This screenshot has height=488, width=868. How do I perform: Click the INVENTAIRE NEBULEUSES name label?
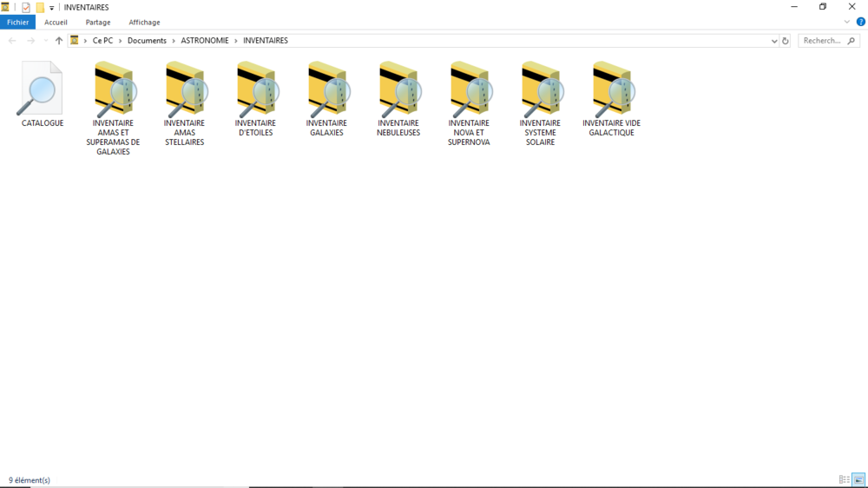398,128
